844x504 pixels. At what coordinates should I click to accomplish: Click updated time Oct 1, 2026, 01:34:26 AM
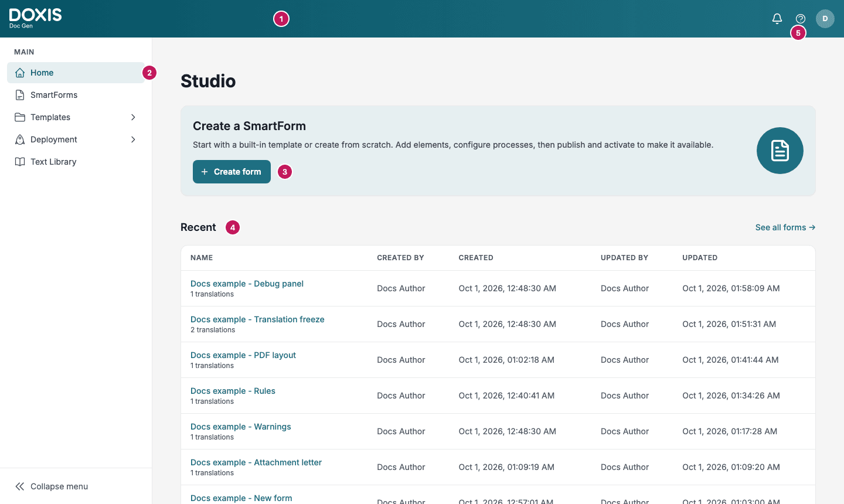pos(731,396)
